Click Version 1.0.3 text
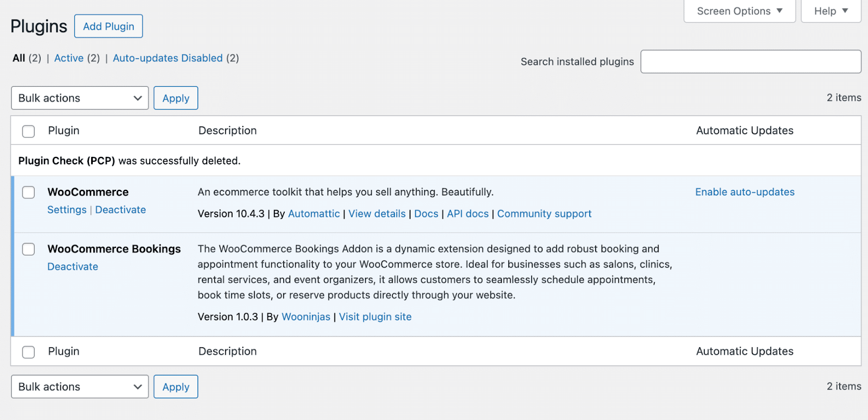The image size is (868, 420). [228, 317]
